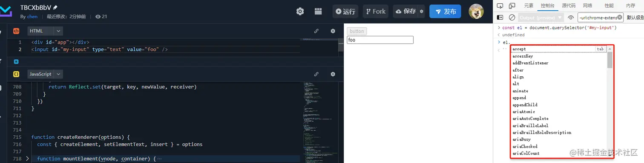Run the code with the 运行 button
The image size is (644, 163).
coord(345,12)
